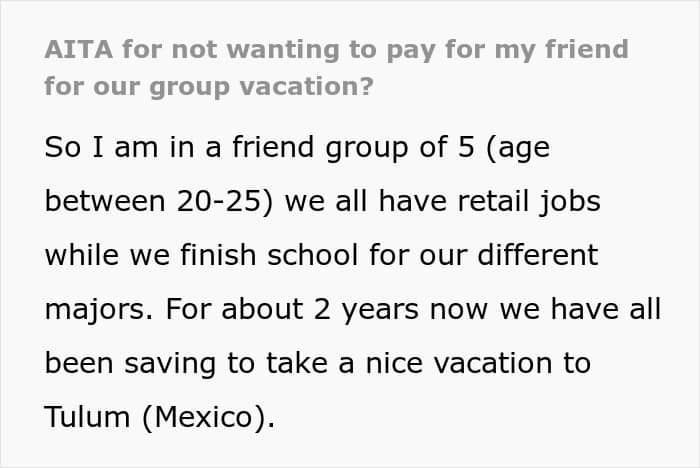
Task: Click the number "2" before "years"
Action: tap(322, 309)
